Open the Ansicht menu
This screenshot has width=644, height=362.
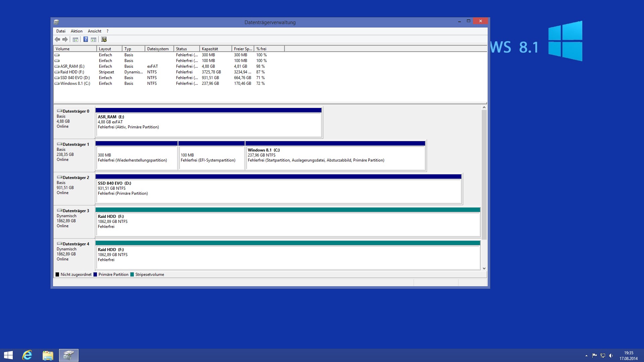point(95,31)
